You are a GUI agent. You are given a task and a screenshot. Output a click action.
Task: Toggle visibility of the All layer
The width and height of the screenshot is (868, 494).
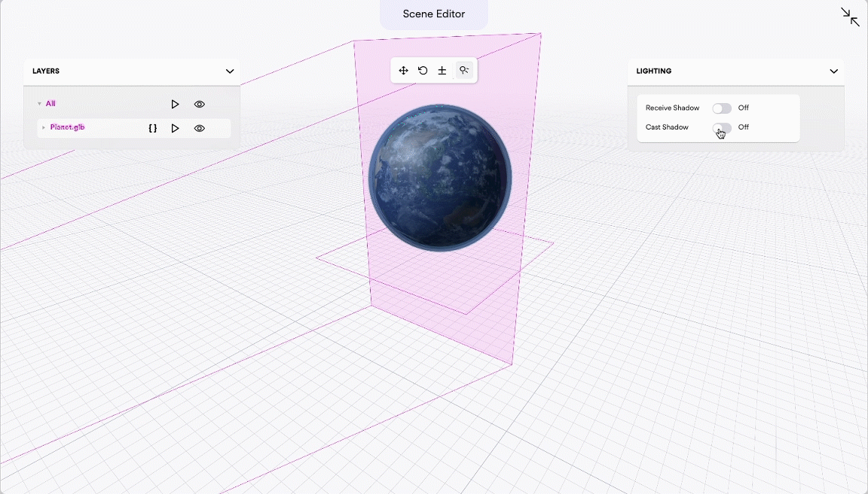point(200,105)
